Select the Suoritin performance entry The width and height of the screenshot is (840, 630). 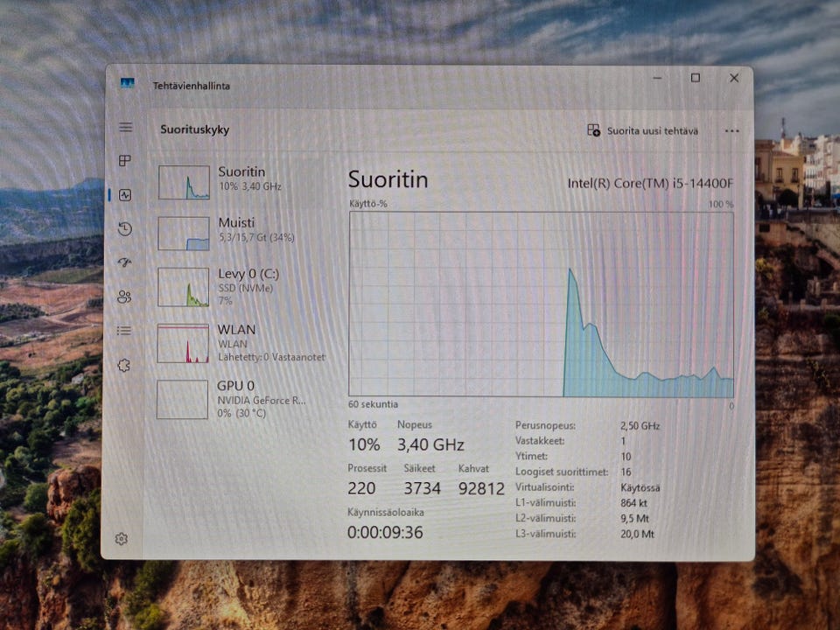pyautogui.click(x=242, y=182)
